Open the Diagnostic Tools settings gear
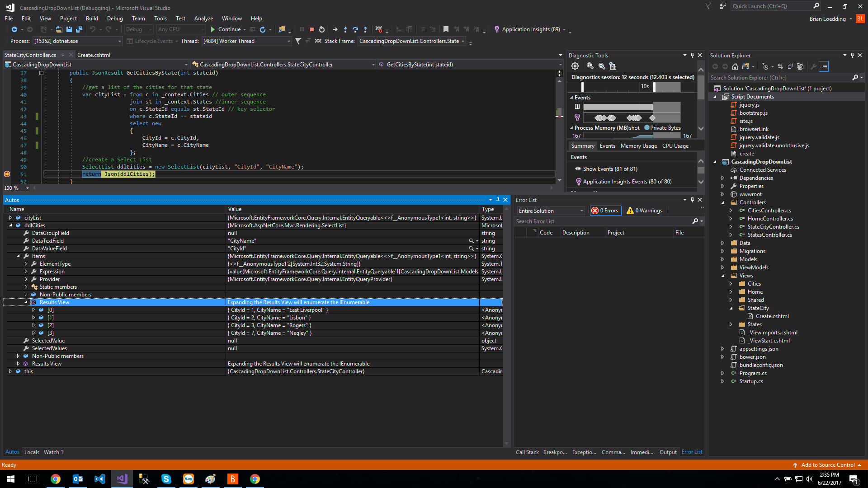The image size is (868, 488). coord(575,66)
